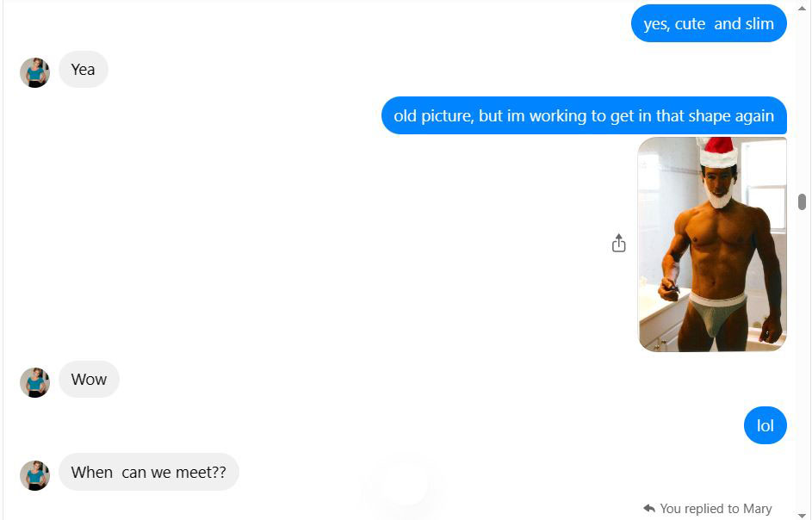Open Mary's avatar next to Yea
This screenshot has width=812, height=520.
coord(34,72)
